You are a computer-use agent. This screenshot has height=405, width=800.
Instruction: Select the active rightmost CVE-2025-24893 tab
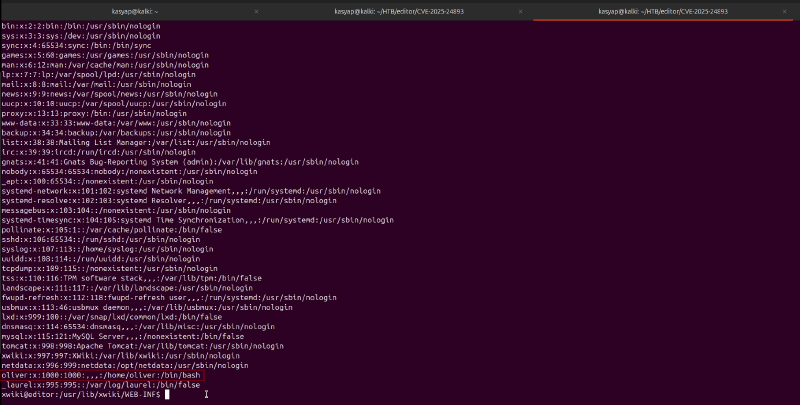(665, 10)
